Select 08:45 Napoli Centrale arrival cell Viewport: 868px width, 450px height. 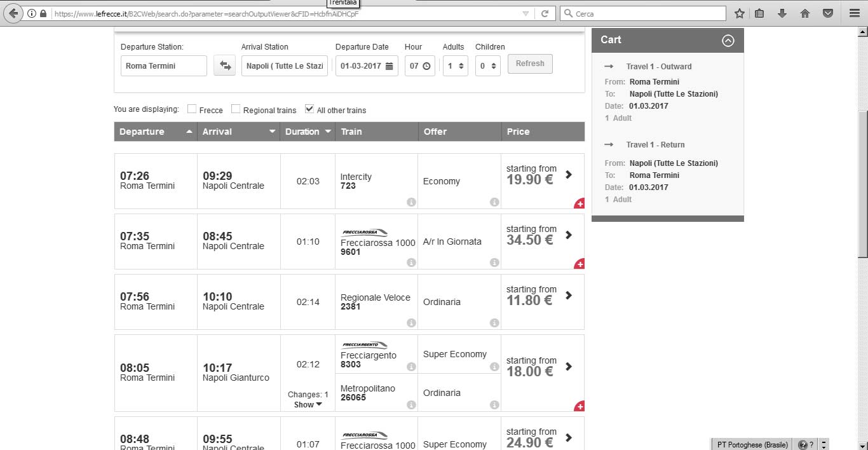tap(238, 242)
